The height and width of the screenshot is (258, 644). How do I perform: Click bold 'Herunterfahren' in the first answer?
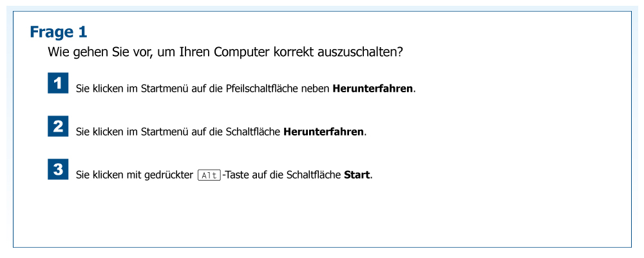[x=372, y=88]
